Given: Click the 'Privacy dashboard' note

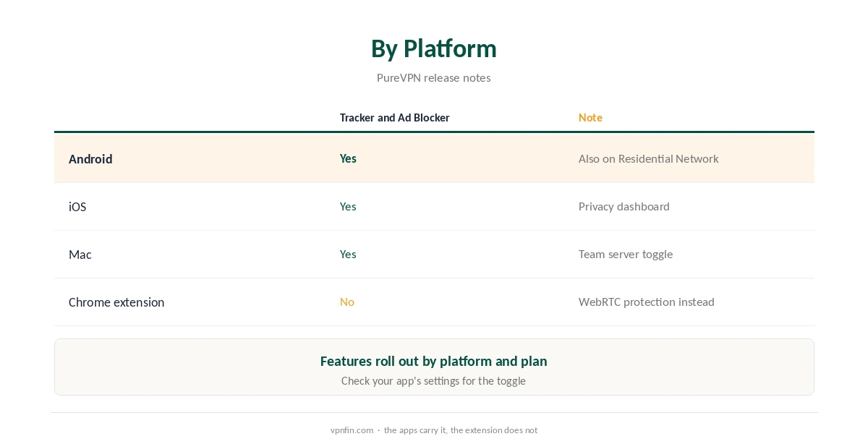Looking at the screenshot, I should coord(624,206).
